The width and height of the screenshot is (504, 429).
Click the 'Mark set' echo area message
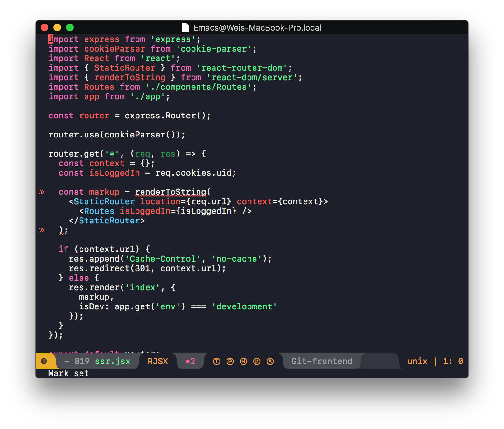coord(68,373)
